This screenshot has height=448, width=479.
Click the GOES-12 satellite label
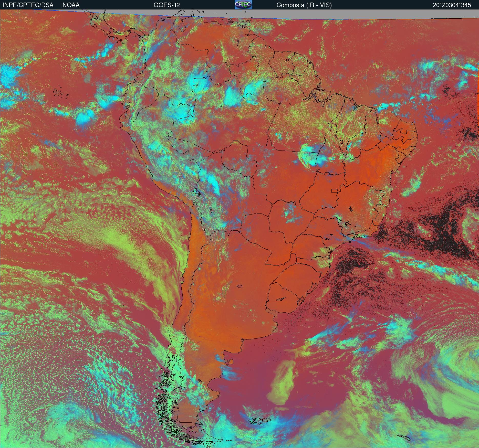166,5
